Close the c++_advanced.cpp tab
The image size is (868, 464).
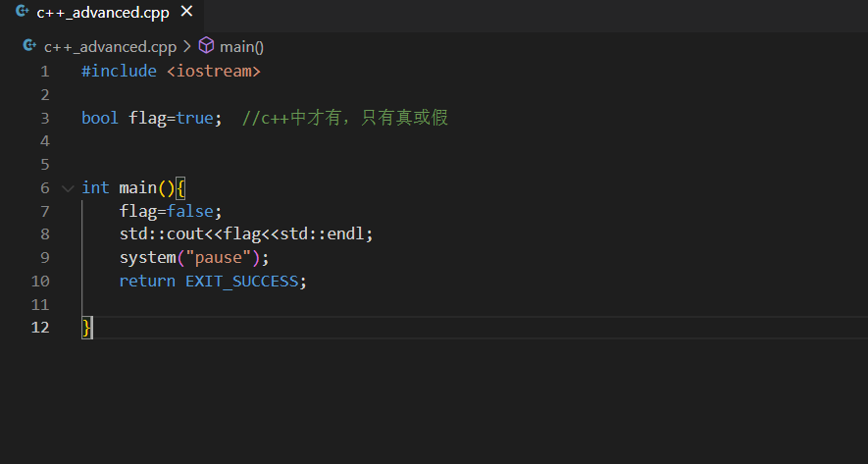pyautogui.click(x=186, y=13)
